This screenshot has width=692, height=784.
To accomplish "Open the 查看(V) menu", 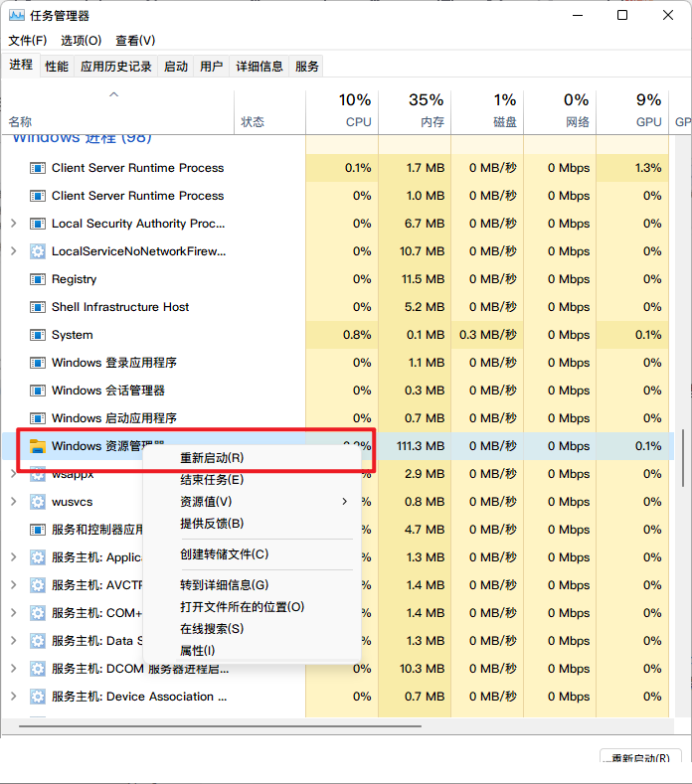I will click(x=135, y=41).
